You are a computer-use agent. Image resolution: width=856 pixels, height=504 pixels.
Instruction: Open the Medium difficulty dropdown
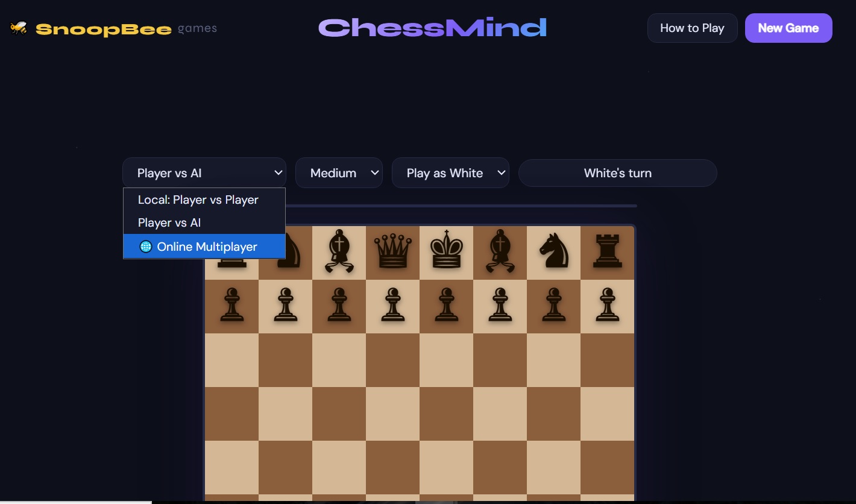(339, 173)
